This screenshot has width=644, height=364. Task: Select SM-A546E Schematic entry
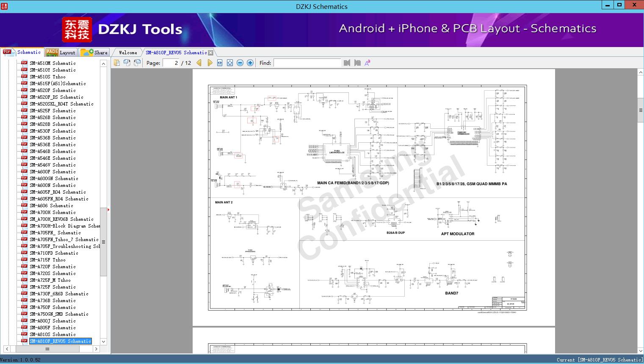pyautogui.click(x=53, y=158)
